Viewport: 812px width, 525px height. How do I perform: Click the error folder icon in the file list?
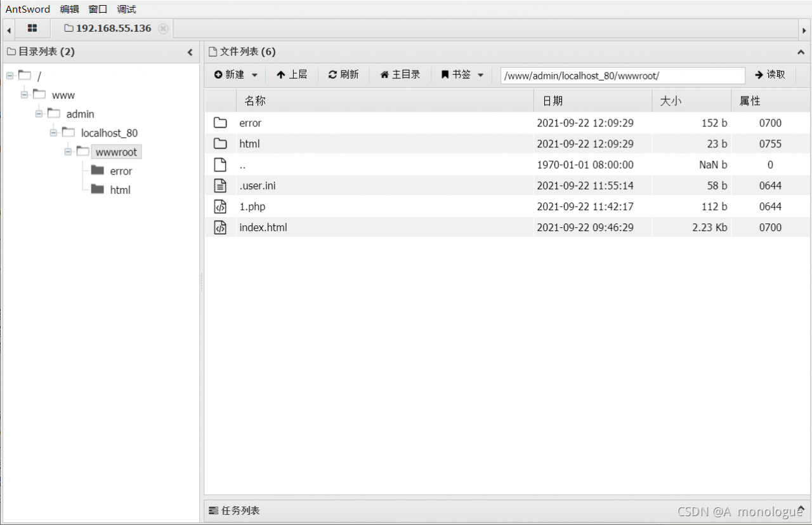tap(220, 123)
